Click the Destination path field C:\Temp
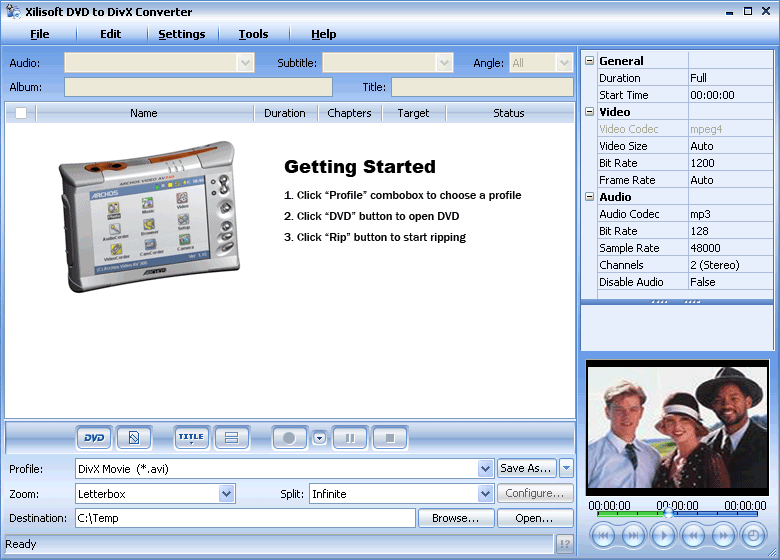Image resolution: width=780 pixels, height=560 pixels. pos(245,518)
